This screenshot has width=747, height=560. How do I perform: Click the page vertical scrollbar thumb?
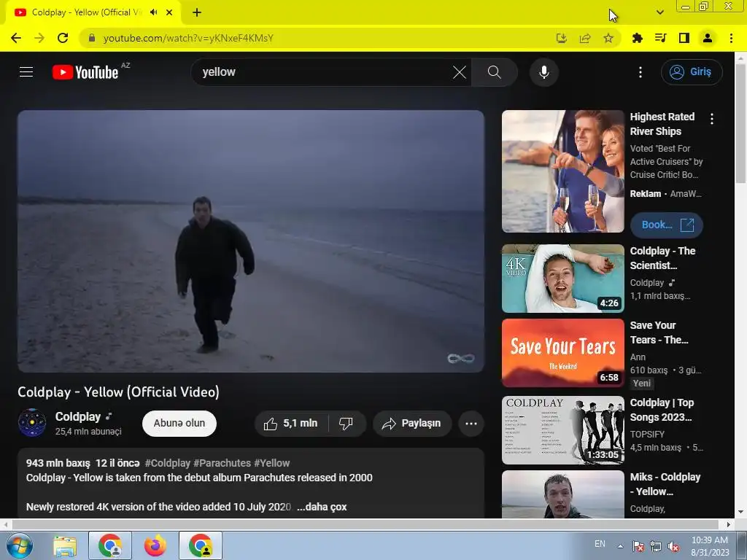pyautogui.click(x=740, y=122)
